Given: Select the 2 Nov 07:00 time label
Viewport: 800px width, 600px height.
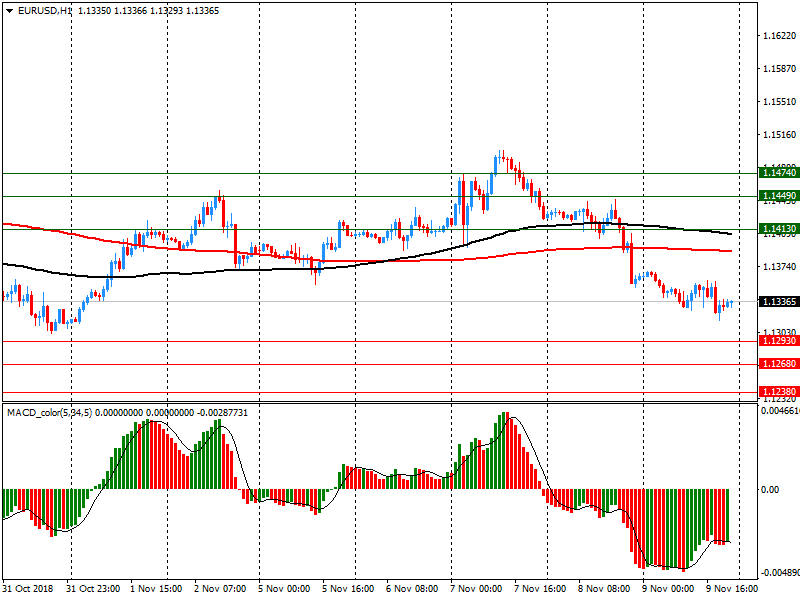Looking at the screenshot, I should pyautogui.click(x=218, y=589).
